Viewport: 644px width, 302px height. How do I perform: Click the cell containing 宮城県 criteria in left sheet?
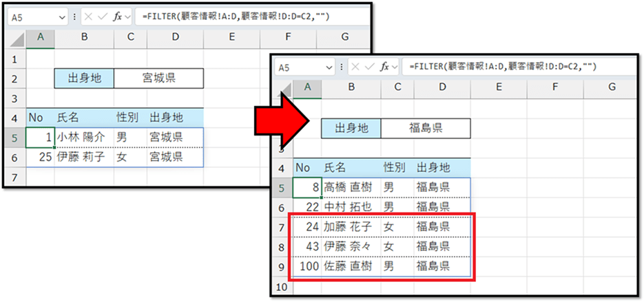pyautogui.click(x=158, y=78)
